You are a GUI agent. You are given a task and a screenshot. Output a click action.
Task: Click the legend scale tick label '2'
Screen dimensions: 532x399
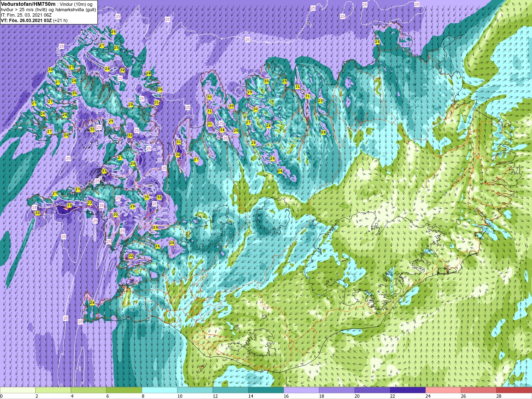pyautogui.click(x=37, y=396)
